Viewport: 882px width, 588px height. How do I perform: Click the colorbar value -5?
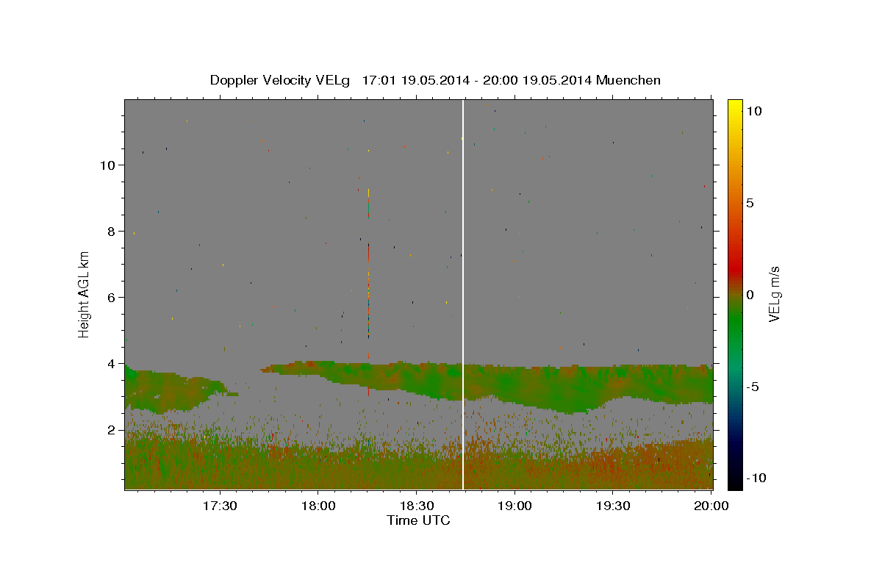[753, 387]
